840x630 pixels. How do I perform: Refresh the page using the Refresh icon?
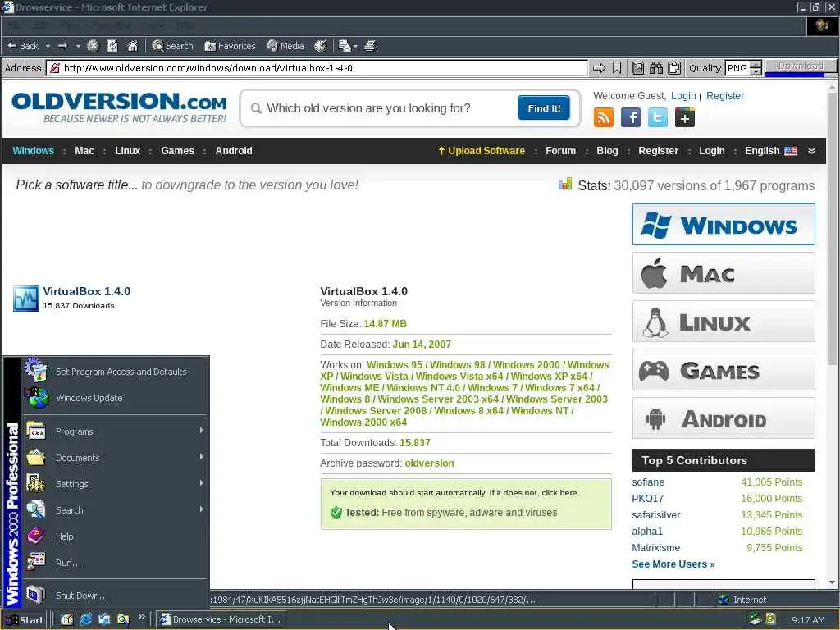coord(112,46)
